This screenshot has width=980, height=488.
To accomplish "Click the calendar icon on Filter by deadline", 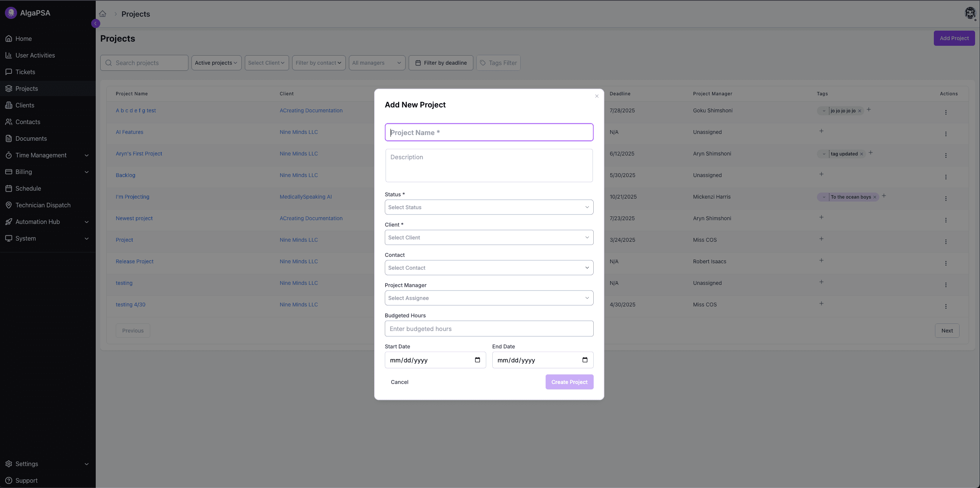I will pos(418,62).
